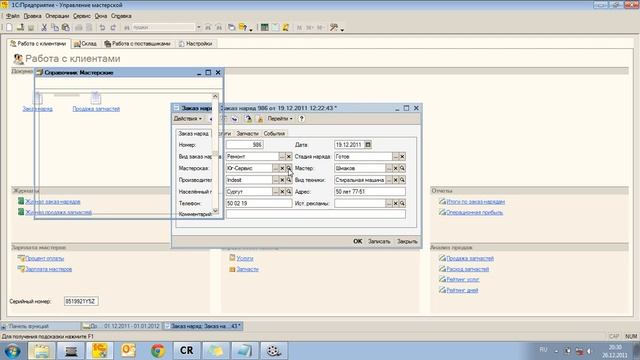Open Операционная прибыль report link

[474, 212]
